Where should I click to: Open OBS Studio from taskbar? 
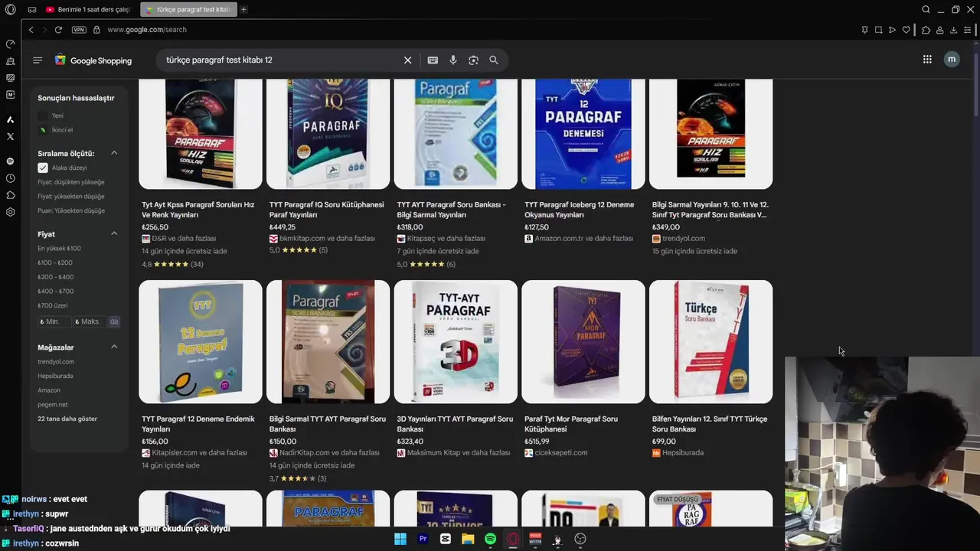pos(580,539)
